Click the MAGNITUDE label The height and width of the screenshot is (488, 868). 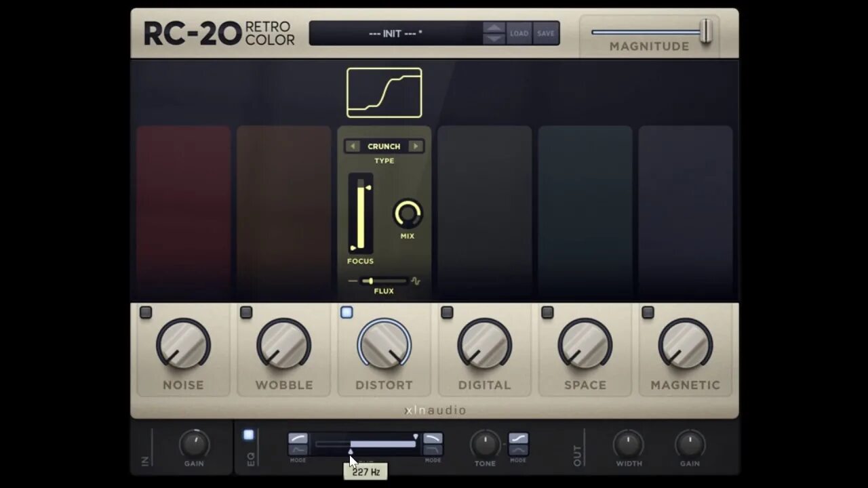[649, 46]
